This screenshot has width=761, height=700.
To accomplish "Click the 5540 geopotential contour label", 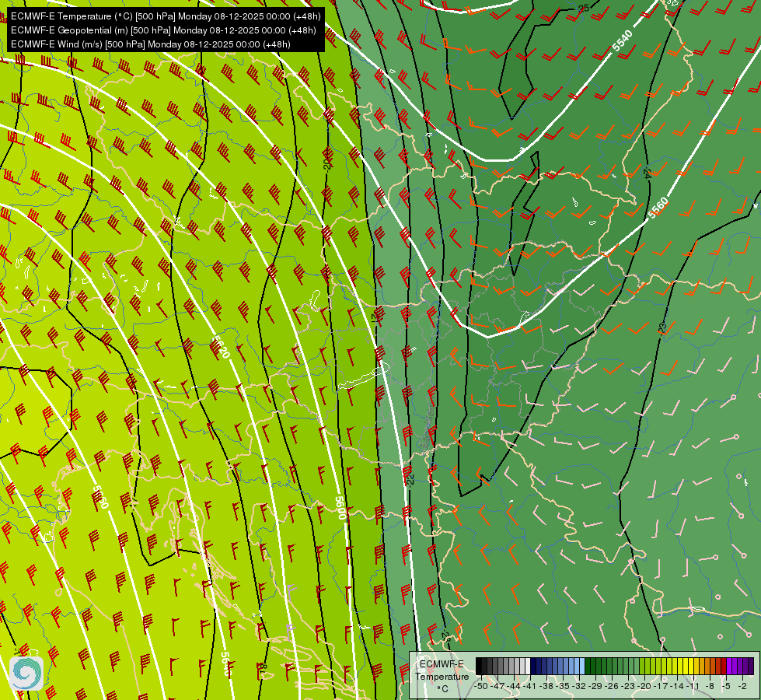I will click(622, 40).
